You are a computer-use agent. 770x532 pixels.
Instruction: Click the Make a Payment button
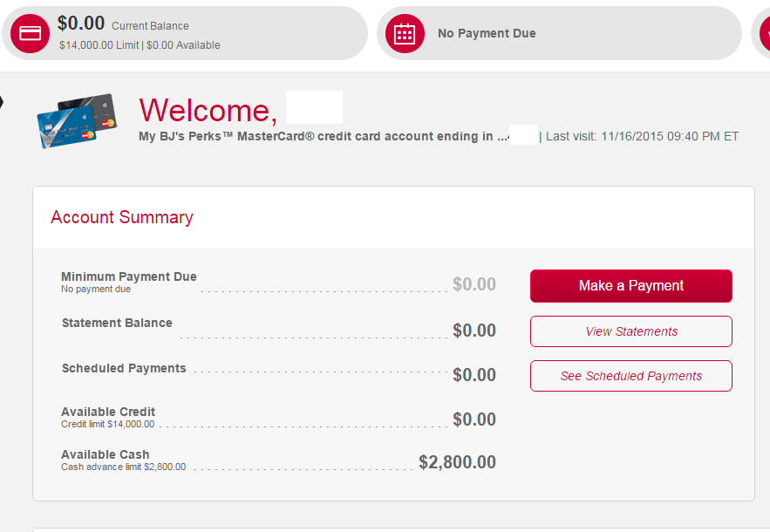[631, 286]
